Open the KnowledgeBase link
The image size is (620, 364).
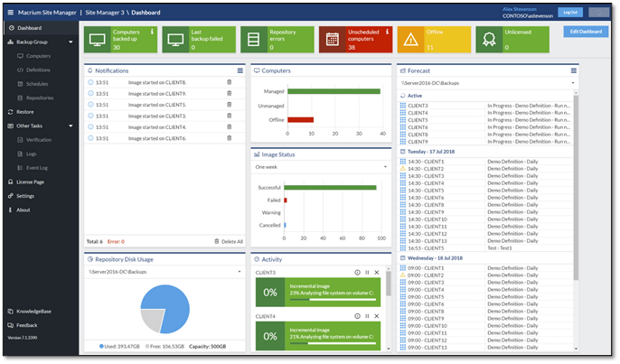(x=33, y=312)
